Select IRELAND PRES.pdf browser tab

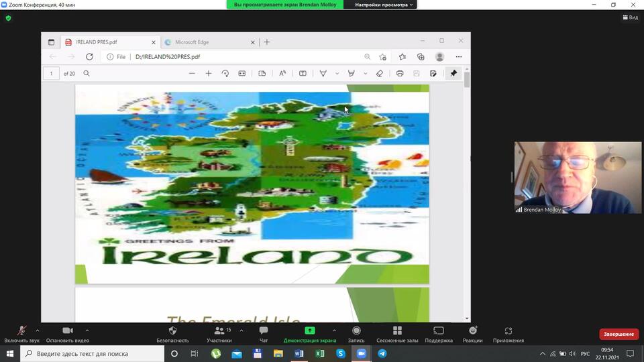click(110, 42)
